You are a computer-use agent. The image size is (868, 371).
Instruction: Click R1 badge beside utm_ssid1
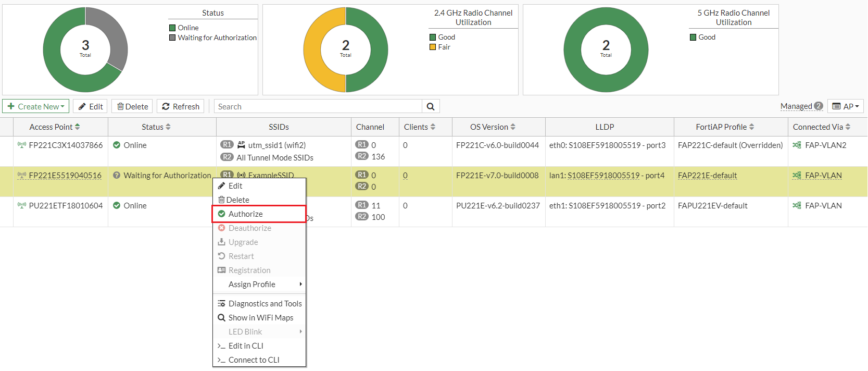point(227,144)
